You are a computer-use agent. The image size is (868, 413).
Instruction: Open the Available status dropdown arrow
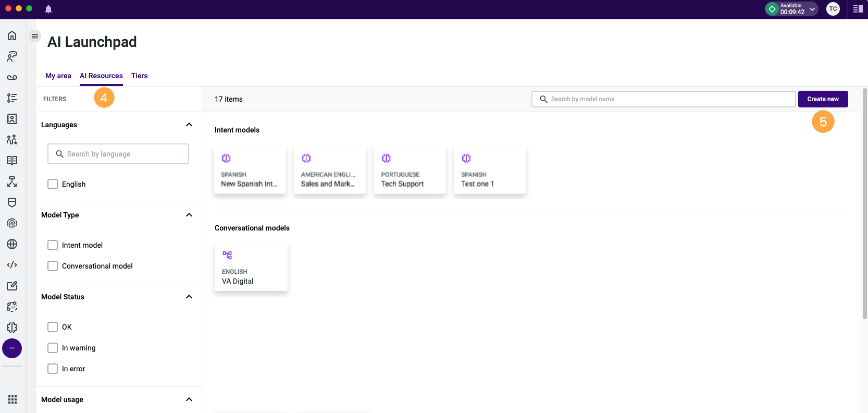(x=812, y=9)
